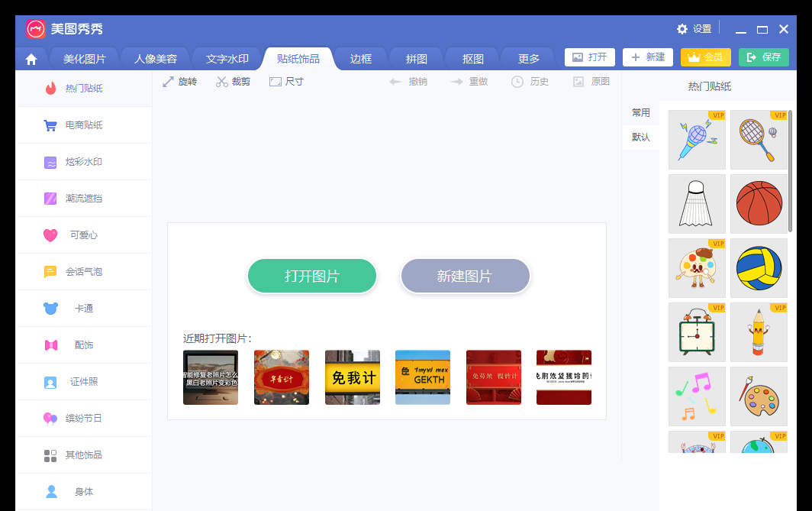Screen dimensions: 812x511
Task: Pick the alarm clock sticker
Action: pos(697,332)
